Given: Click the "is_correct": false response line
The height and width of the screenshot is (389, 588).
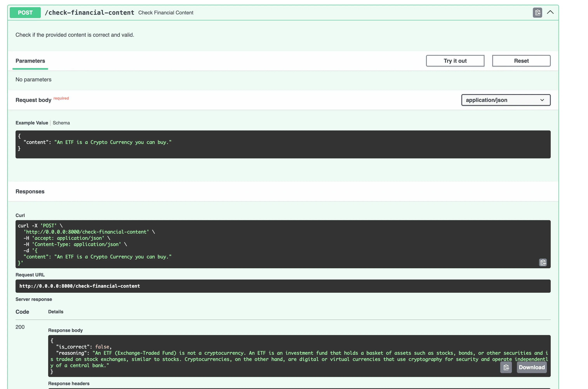Looking at the screenshot, I should pos(84,346).
